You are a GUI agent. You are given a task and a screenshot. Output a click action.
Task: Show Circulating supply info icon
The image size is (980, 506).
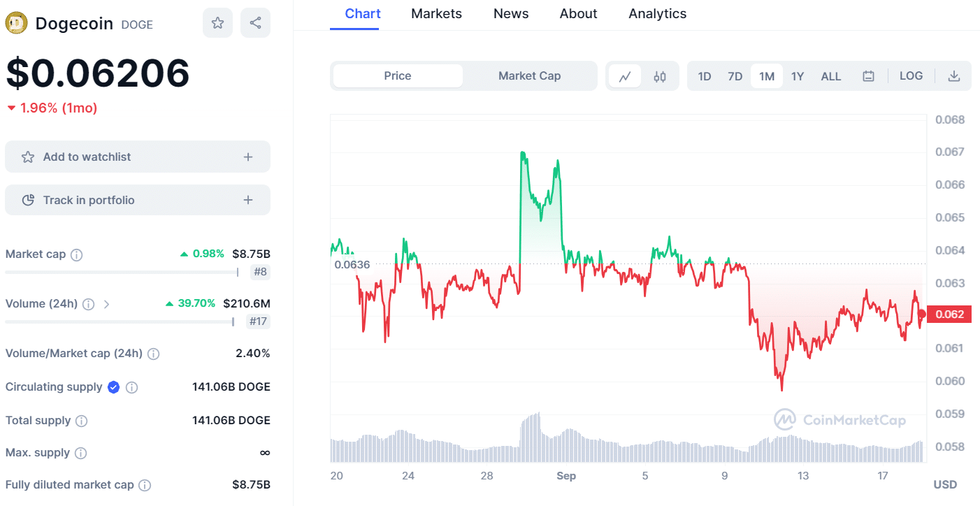(131, 387)
